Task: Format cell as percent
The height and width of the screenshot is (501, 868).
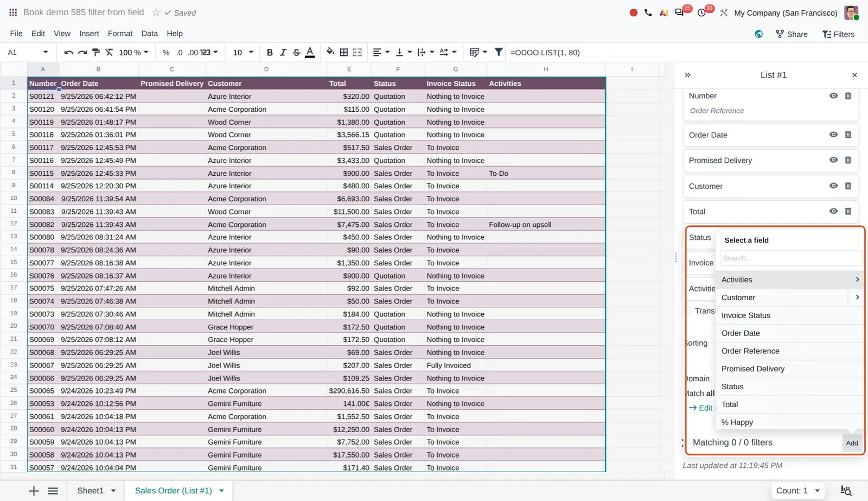Action: (166, 52)
